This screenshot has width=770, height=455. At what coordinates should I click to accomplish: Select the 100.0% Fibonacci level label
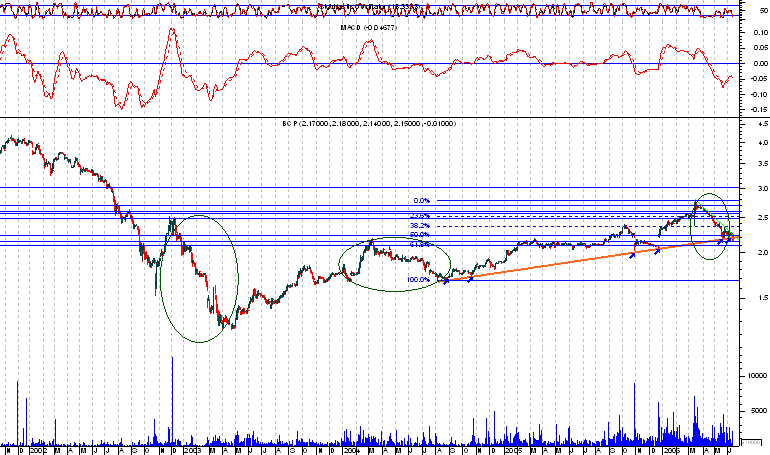tap(418, 280)
